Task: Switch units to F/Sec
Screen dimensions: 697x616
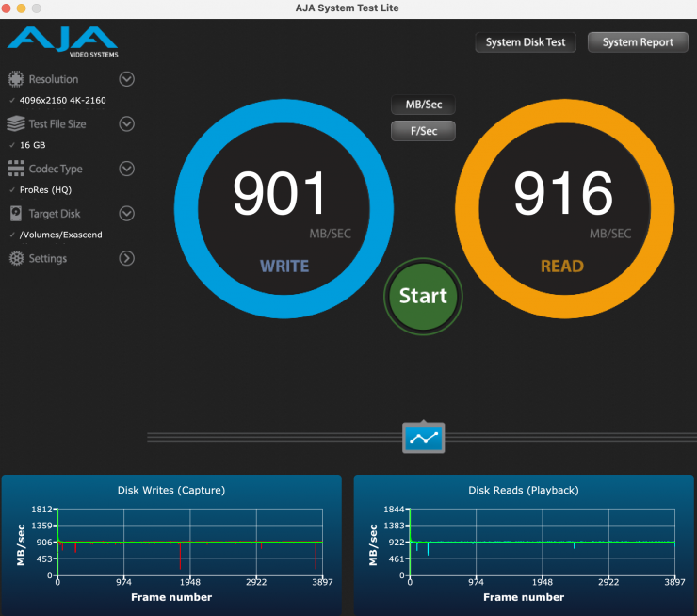Action: point(423,131)
